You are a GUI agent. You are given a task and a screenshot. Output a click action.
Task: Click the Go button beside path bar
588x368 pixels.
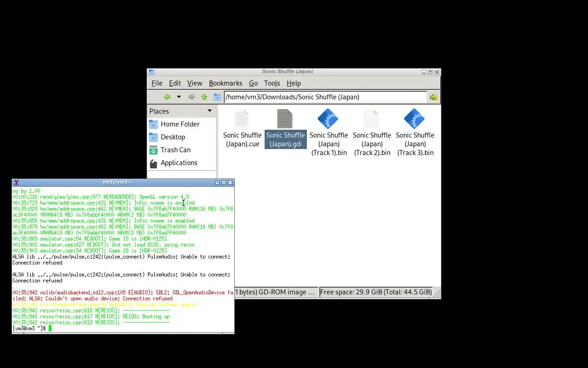(x=433, y=97)
